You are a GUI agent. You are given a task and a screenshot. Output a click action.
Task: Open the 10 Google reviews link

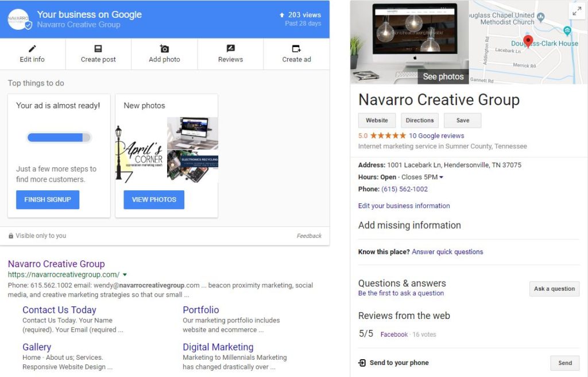tap(436, 136)
